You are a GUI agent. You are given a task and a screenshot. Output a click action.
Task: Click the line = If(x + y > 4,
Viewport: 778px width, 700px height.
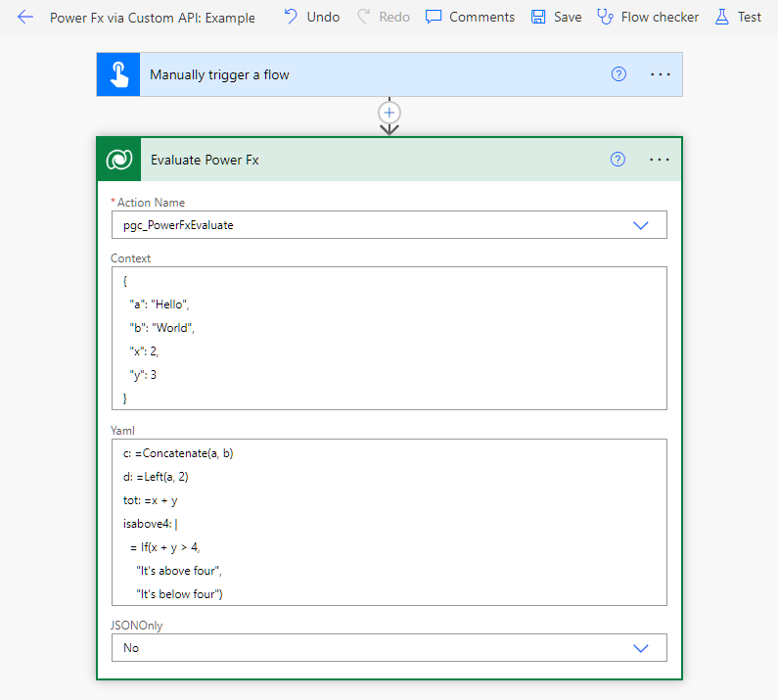pyautogui.click(x=165, y=547)
